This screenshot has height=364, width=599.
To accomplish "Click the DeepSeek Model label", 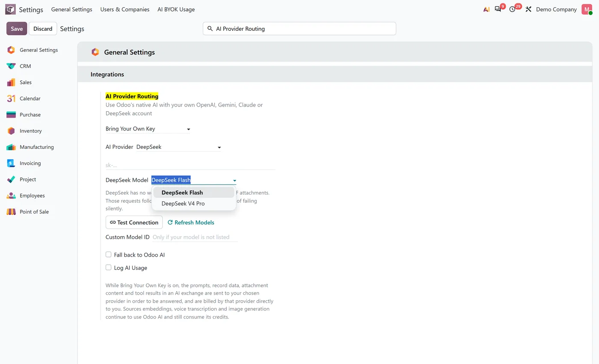I will point(127,180).
